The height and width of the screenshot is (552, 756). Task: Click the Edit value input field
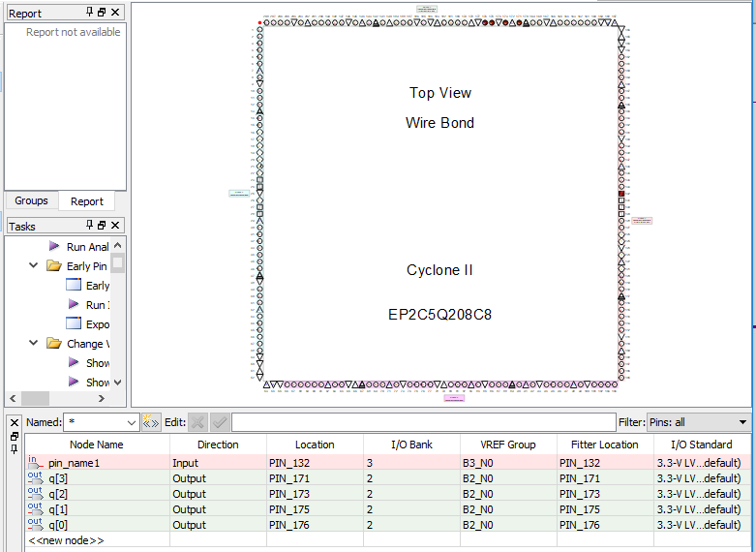click(424, 422)
